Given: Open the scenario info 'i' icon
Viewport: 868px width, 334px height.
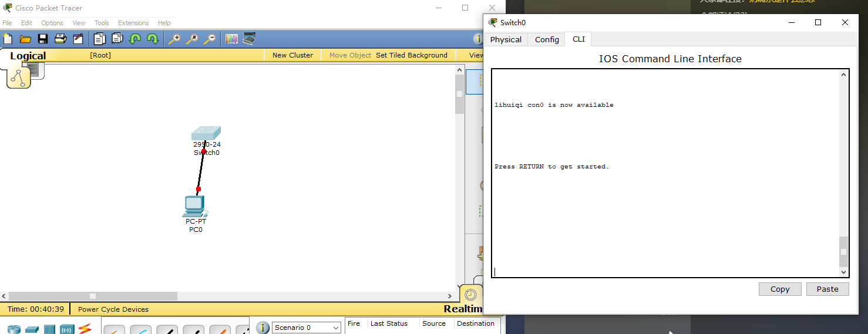Looking at the screenshot, I should [263, 328].
